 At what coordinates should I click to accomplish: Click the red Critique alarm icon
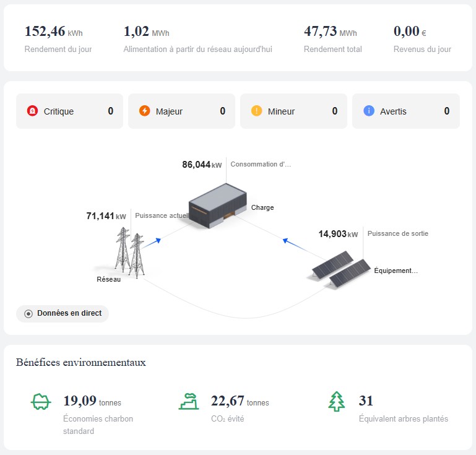tap(32, 111)
